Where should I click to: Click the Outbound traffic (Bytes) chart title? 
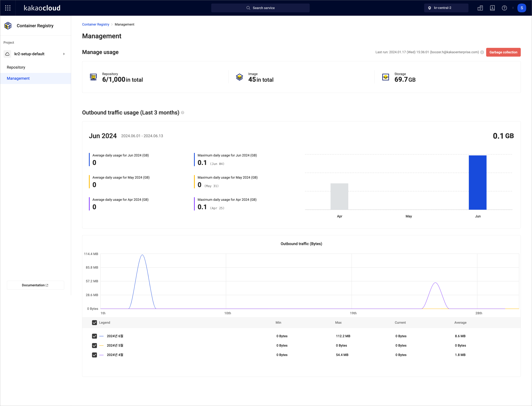click(301, 244)
